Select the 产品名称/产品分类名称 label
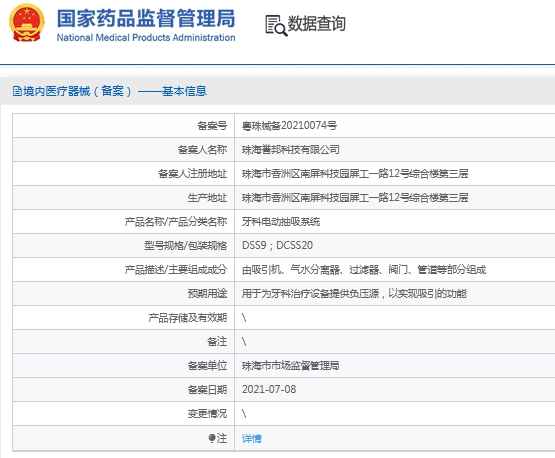 click(176, 222)
